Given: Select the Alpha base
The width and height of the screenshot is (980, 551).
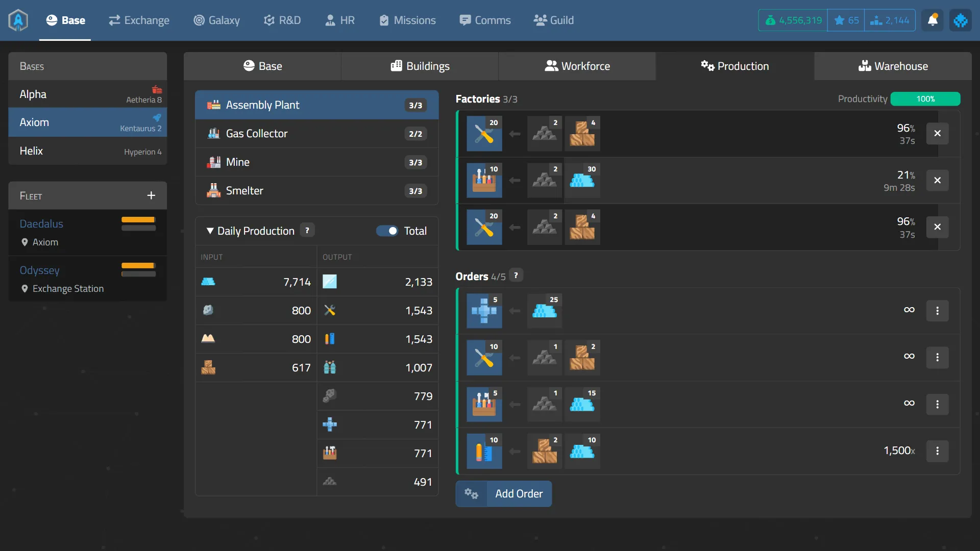Looking at the screenshot, I should click(87, 94).
